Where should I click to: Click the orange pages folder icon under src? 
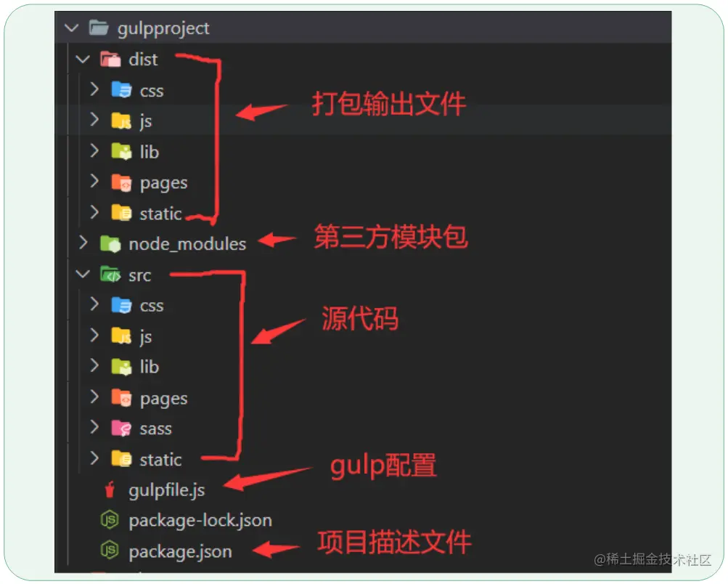(122, 398)
